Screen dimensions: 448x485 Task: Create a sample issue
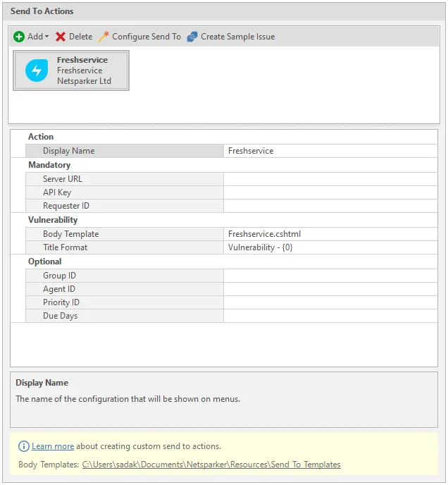point(238,37)
